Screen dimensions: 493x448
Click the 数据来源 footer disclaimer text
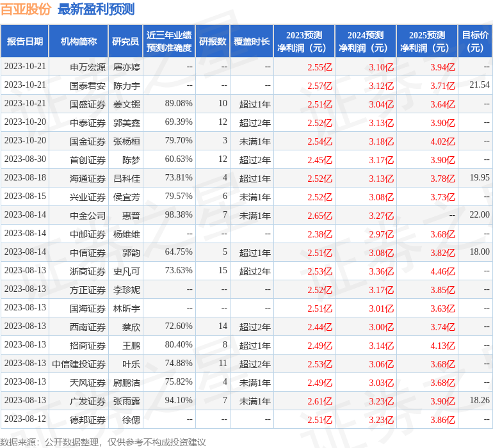103,442
